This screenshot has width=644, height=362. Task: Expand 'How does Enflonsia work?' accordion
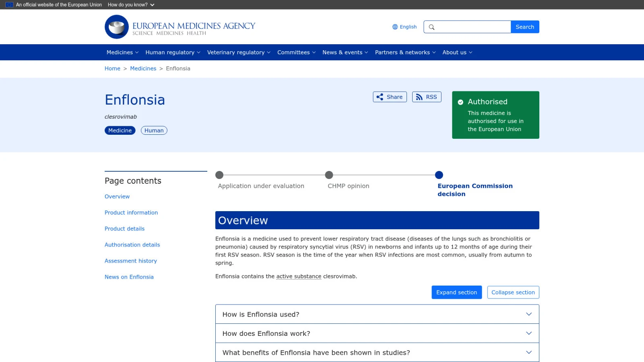tap(377, 333)
